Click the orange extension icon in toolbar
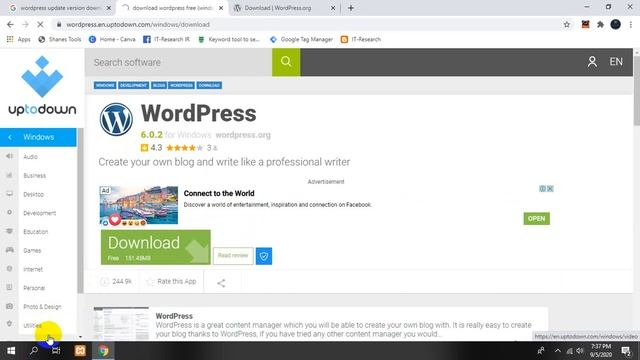The image size is (640, 360). point(585,24)
